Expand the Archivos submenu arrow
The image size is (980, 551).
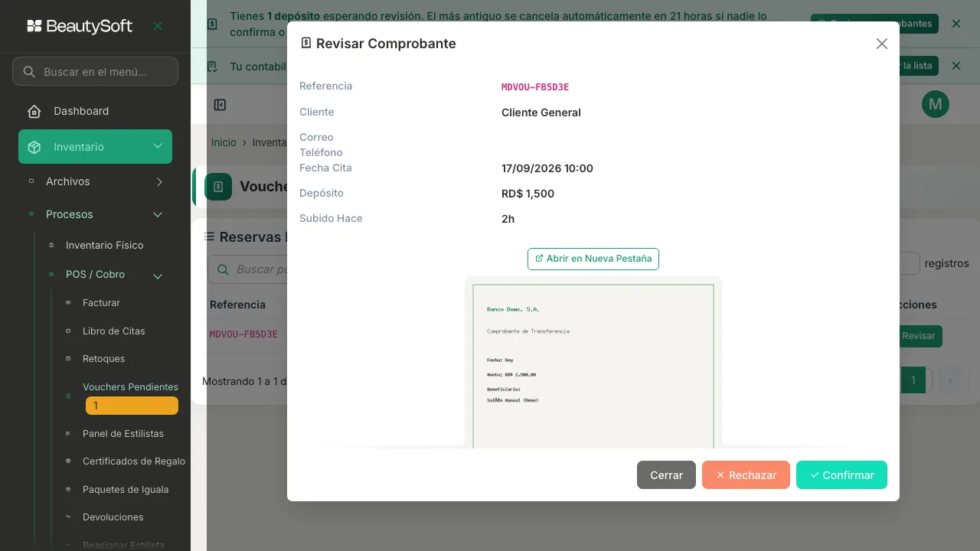click(159, 181)
